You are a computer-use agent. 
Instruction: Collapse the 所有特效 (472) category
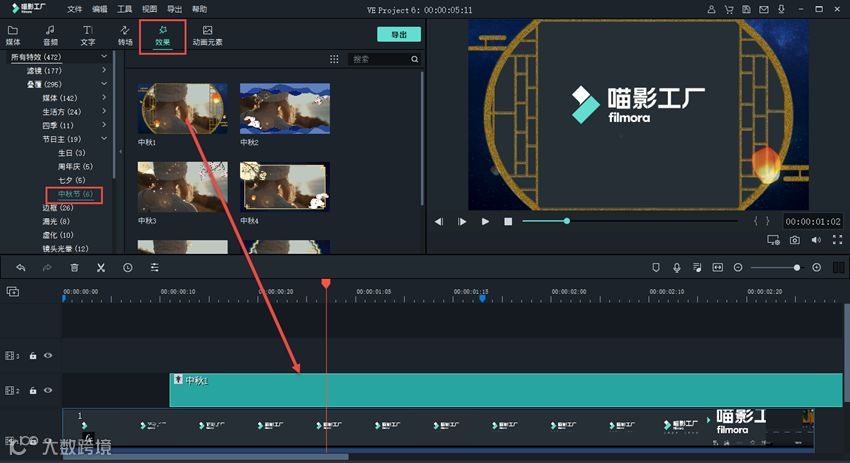pyautogui.click(x=104, y=56)
